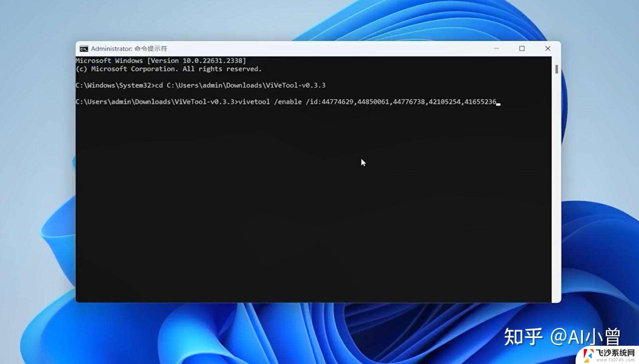Click the Command Prompt vertical scrollbar thumb
639x364 pixels.
pos(557,69)
